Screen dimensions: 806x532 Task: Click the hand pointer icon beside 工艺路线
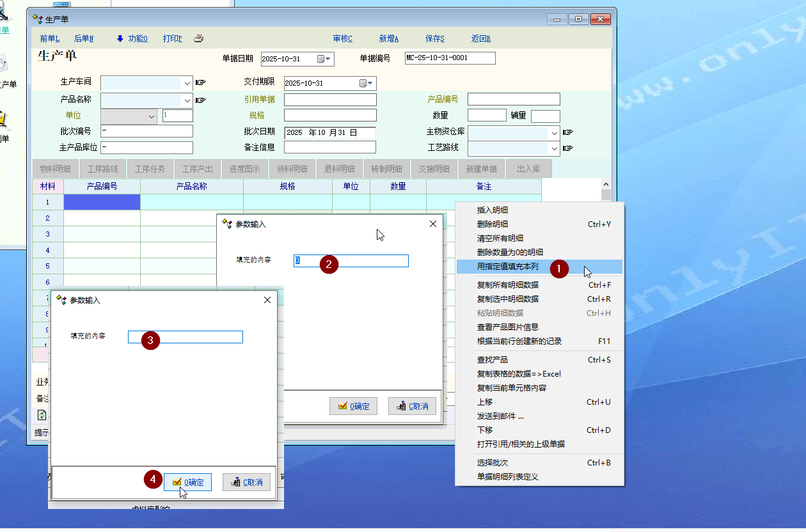pyautogui.click(x=567, y=148)
